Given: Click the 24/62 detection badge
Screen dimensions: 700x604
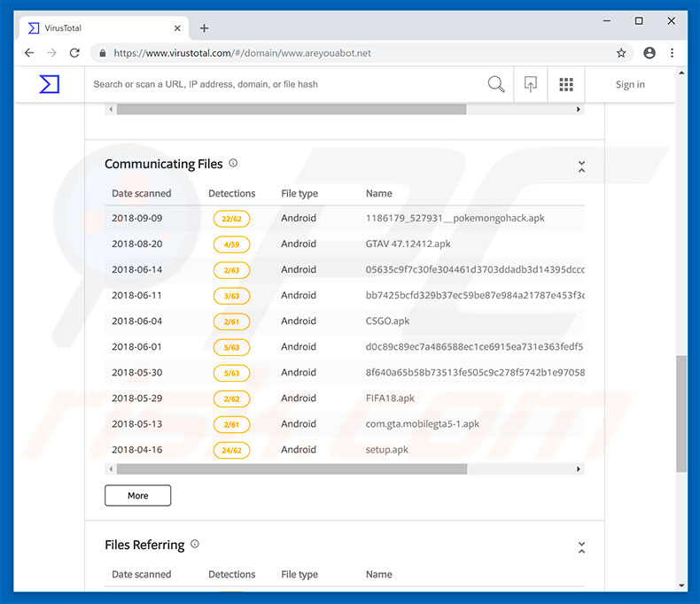Looking at the screenshot, I should 231,450.
